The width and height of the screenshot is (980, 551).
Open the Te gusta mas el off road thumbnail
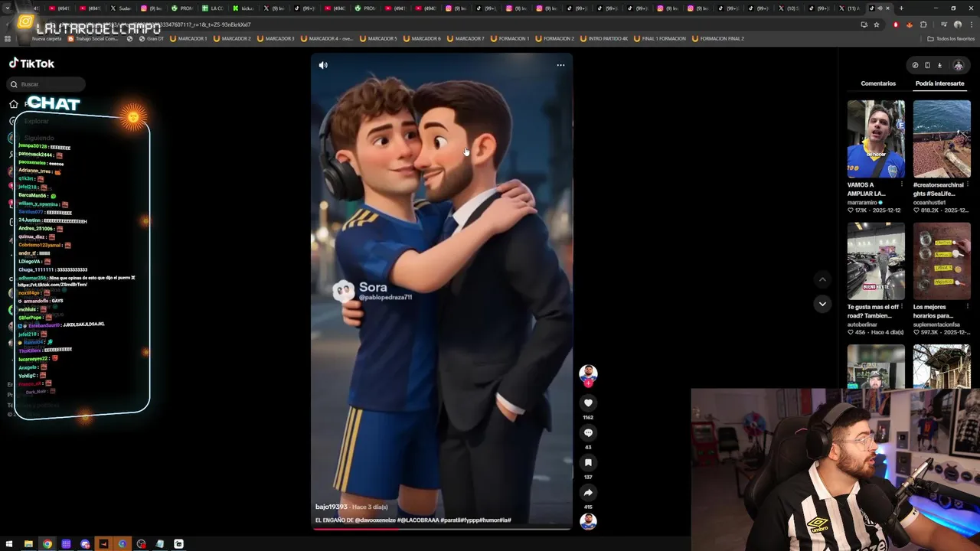[x=876, y=261]
